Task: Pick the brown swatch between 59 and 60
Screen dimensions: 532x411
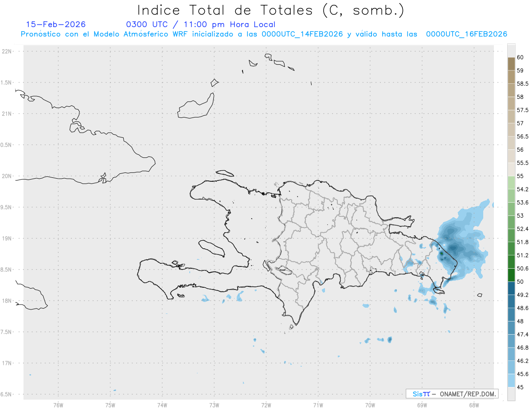Action: 511,64
